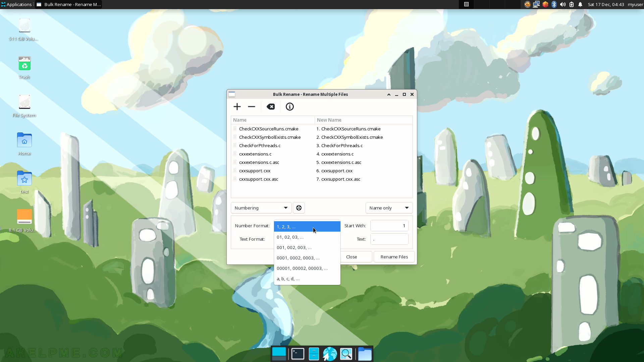The width and height of the screenshot is (644, 362).
Task: Shade the Bulk Rename window with the up-arrow button
Action: (389, 95)
